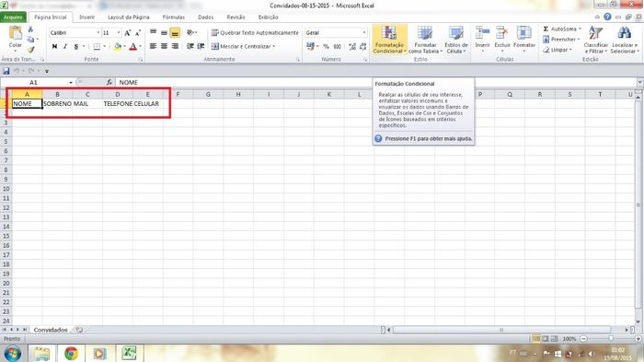This screenshot has height=362, width=644.
Task: Open Google Chrome from the taskbar
Action: point(71,353)
